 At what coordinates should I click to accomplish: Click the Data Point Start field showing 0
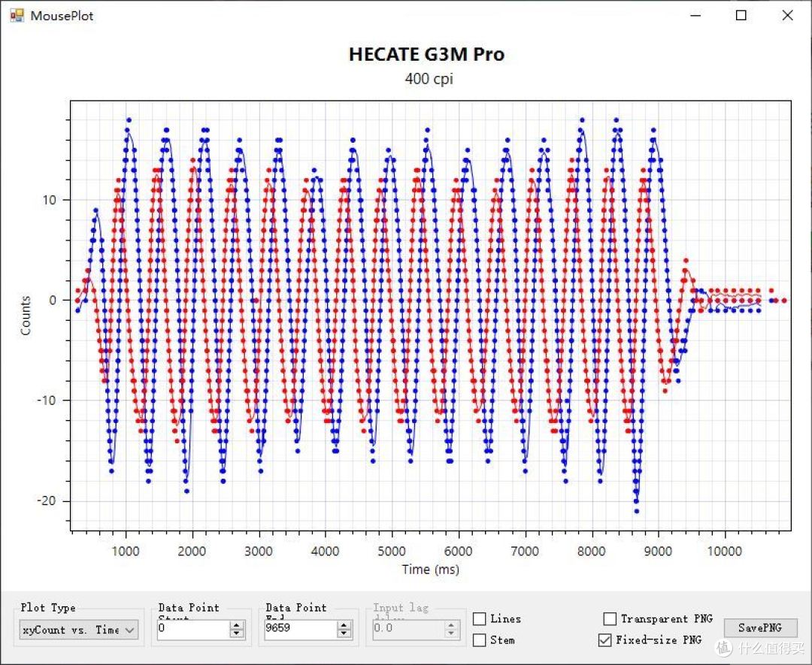click(193, 629)
